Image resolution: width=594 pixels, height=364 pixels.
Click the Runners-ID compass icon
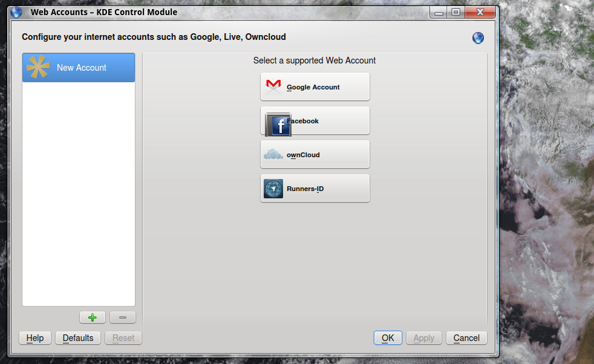273,189
